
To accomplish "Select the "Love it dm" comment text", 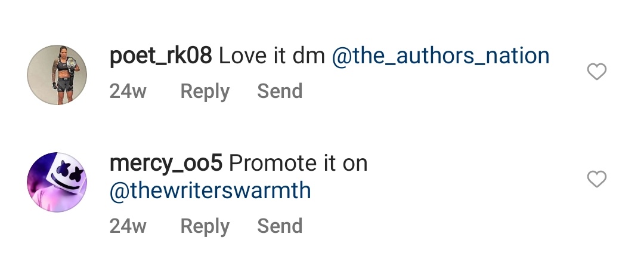I will coord(272,56).
